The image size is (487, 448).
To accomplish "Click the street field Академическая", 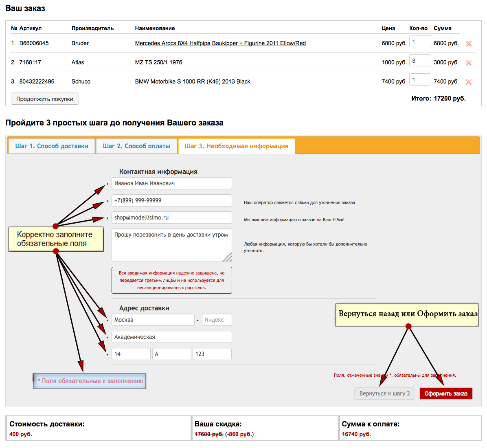I will pyautogui.click(x=171, y=337).
